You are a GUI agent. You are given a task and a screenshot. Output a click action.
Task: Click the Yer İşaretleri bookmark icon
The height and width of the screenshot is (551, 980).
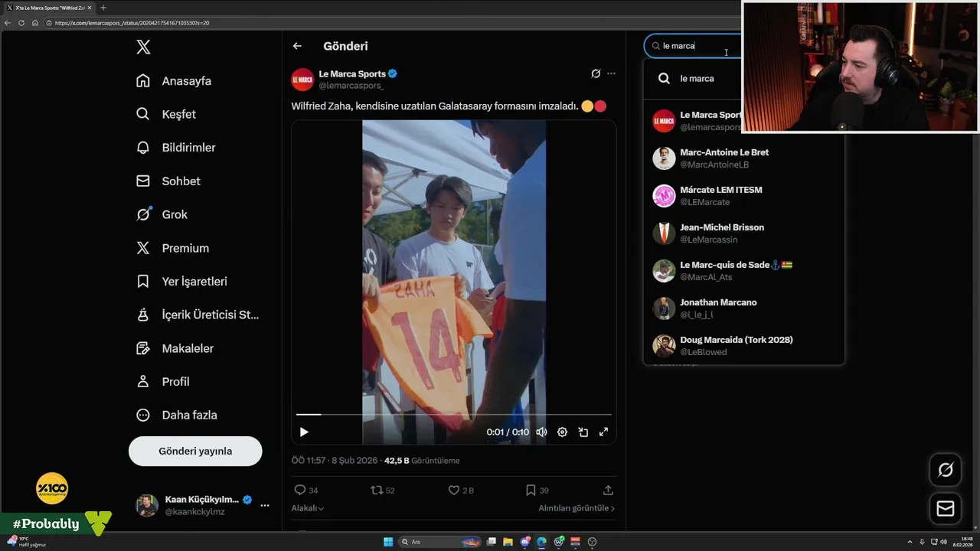coord(142,282)
